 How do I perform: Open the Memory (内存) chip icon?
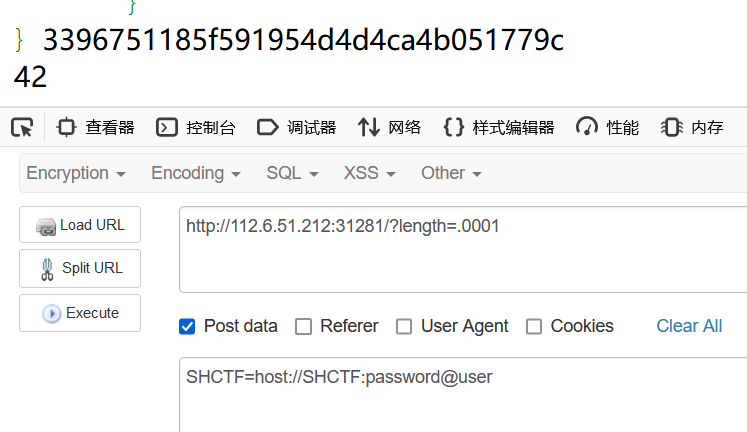672,127
